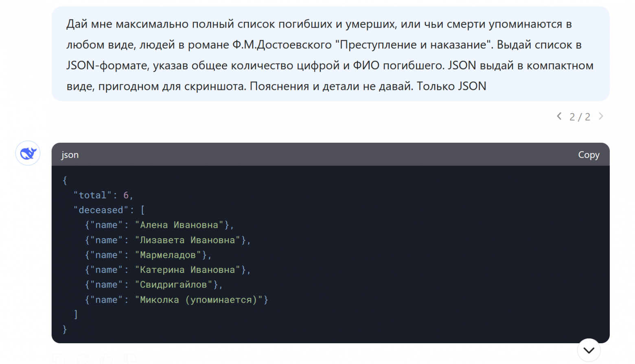Click the user's Russian prompt message bubble
635x364 pixels.
click(x=330, y=54)
